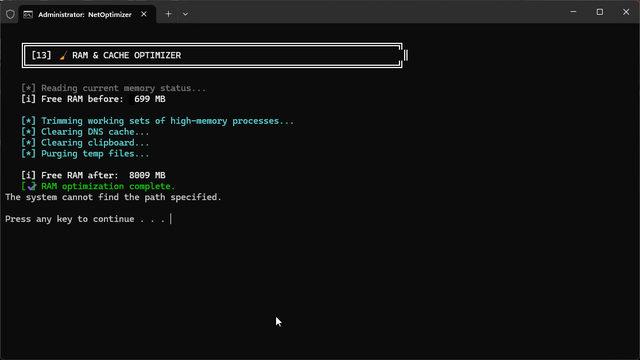640x360 pixels.
Task: Click the 'Press any key to continue' prompt
Action: point(85,219)
